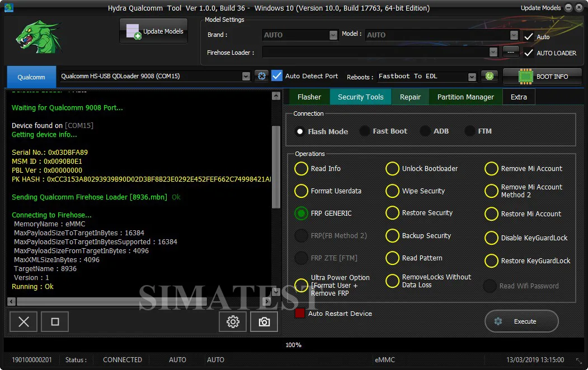Toggle the Auto Detect Port checkbox
This screenshot has width=588, height=370.
tap(277, 75)
